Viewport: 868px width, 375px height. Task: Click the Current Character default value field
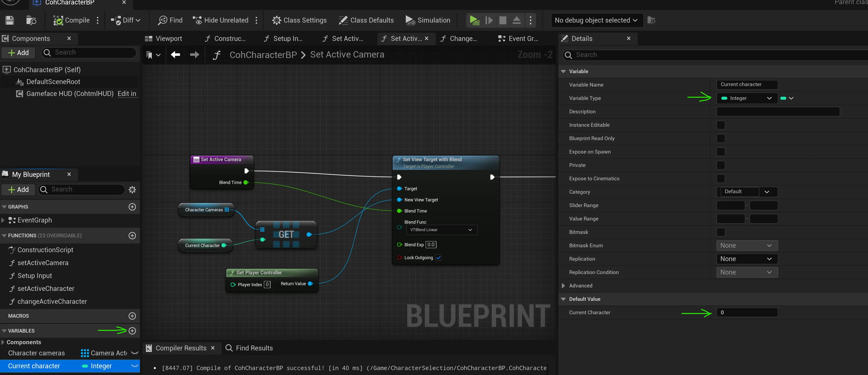pos(747,312)
